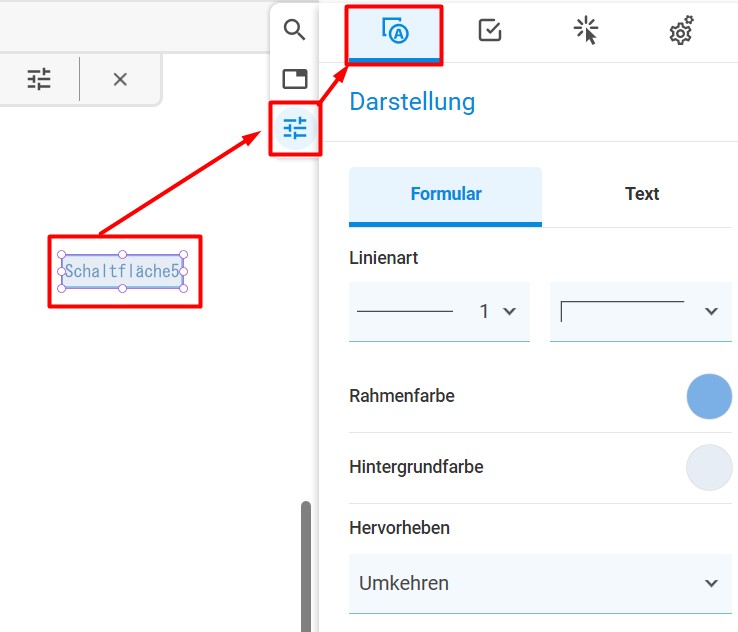Open the search magnifier tool
Screen dimensions: 738x632
[295, 30]
